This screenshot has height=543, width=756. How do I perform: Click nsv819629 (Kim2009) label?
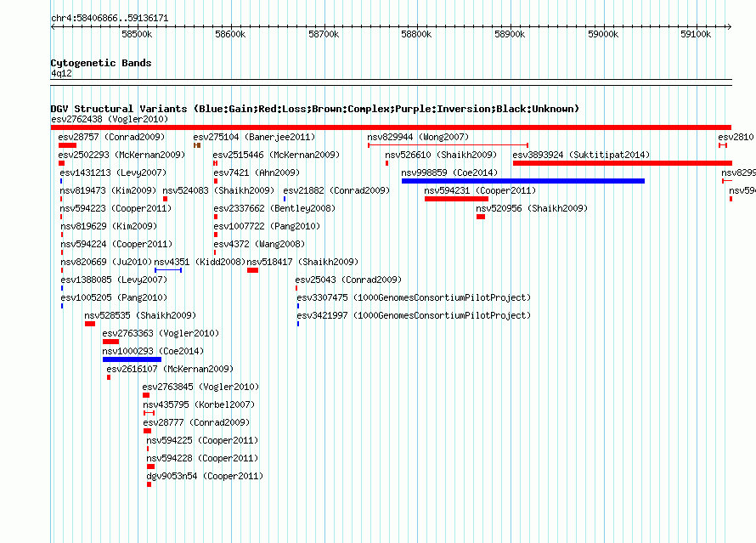(109, 226)
